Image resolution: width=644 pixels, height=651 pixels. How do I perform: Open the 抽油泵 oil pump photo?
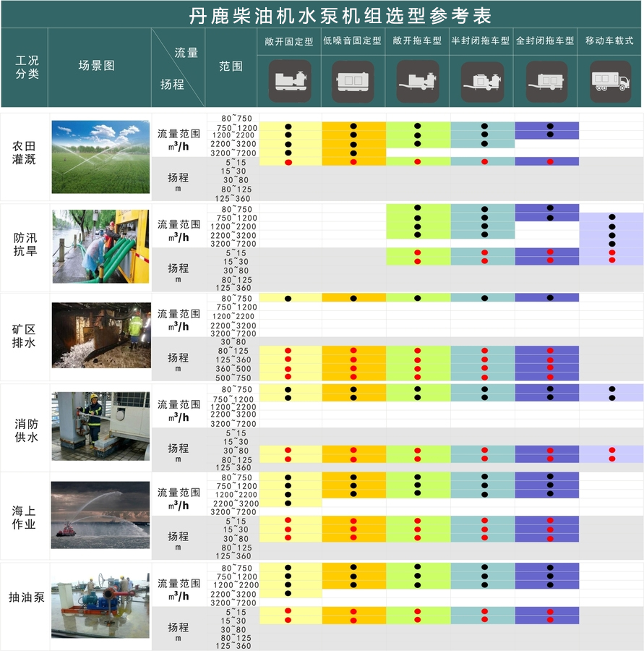(100, 605)
